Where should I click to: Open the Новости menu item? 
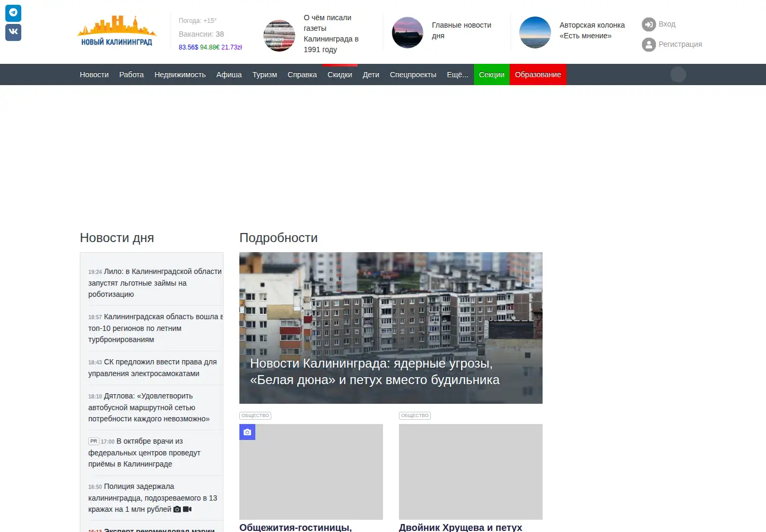tap(94, 74)
